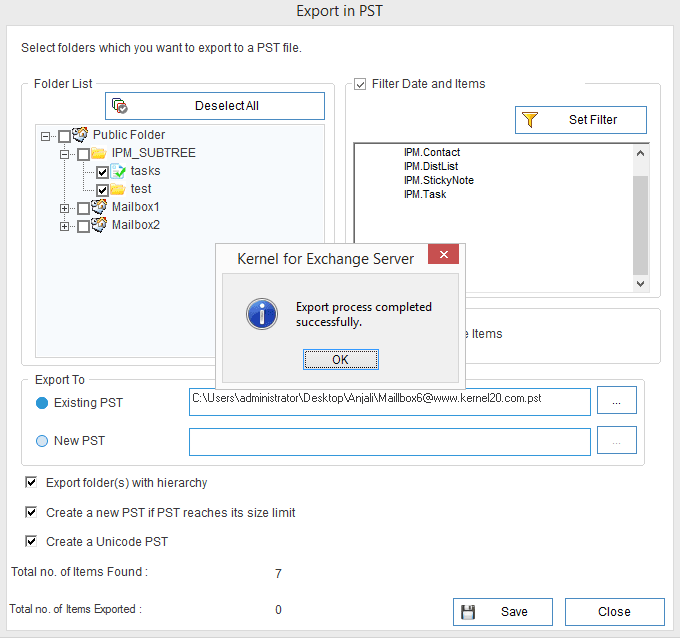Click the Existing PST path input field
This screenshot has height=638, width=680.
point(390,402)
